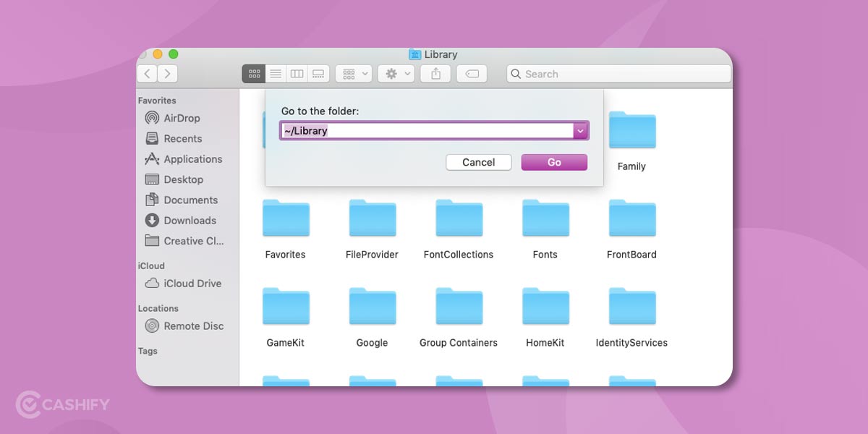Screen dimensions: 868x434
Task: Activate the search field magnifier
Action: pos(516,74)
